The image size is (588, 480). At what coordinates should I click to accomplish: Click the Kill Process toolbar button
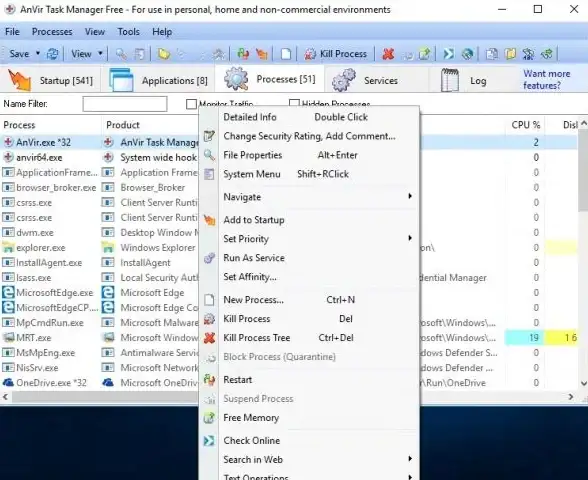tap(336, 54)
